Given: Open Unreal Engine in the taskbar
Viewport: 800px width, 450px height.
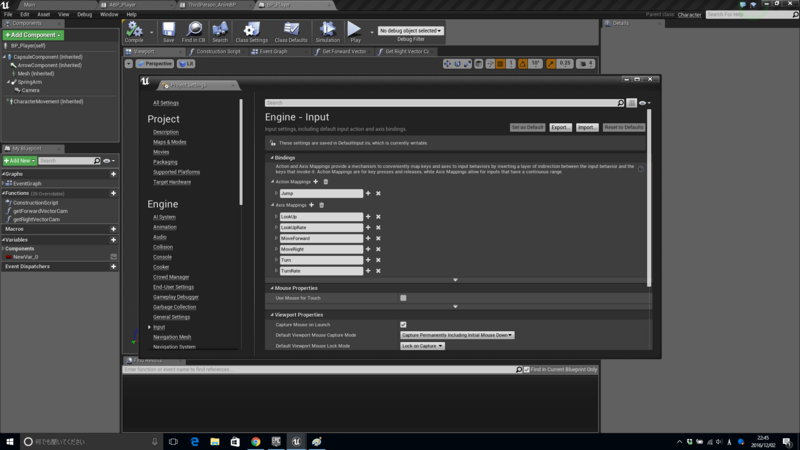Looking at the screenshot, I should coord(296,442).
